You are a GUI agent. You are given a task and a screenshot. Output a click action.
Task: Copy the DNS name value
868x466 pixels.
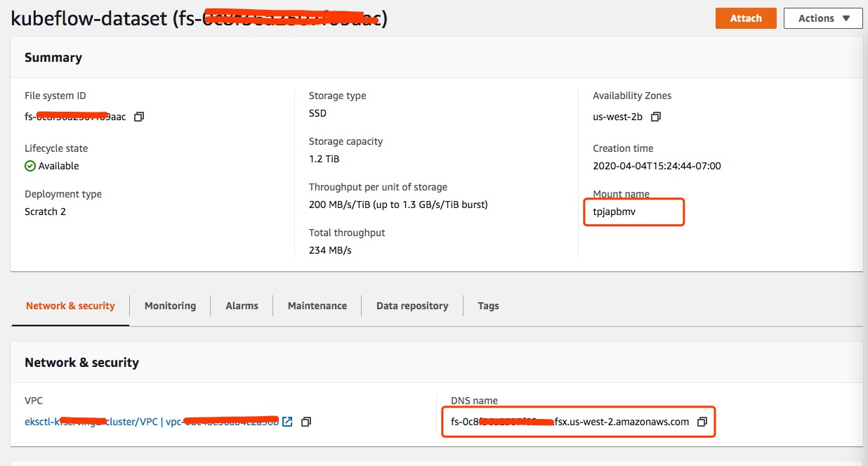tap(702, 422)
